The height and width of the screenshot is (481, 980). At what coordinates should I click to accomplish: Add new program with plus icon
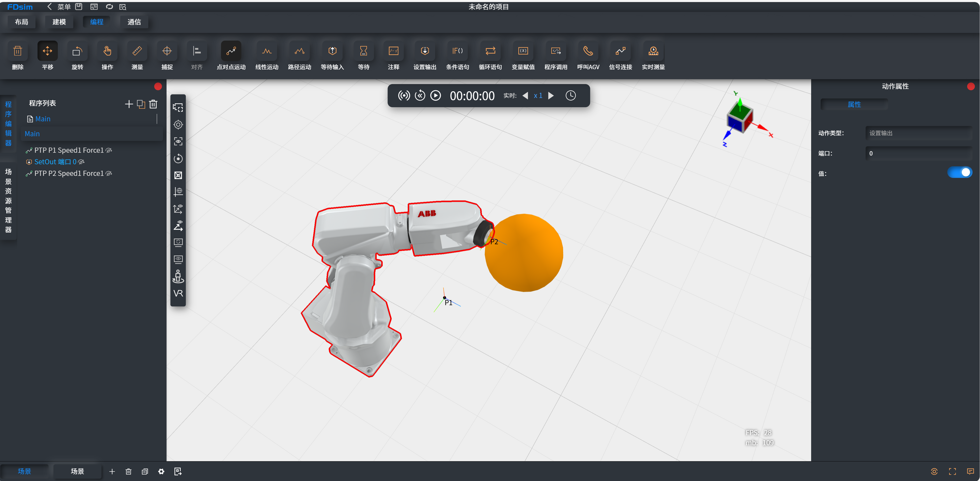(x=129, y=104)
